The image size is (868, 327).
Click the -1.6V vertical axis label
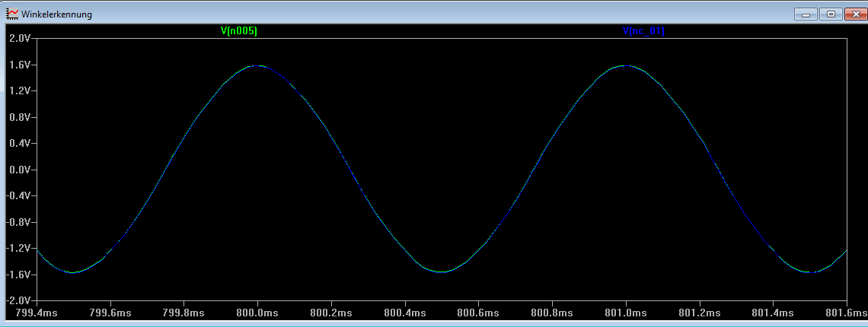click(x=19, y=275)
